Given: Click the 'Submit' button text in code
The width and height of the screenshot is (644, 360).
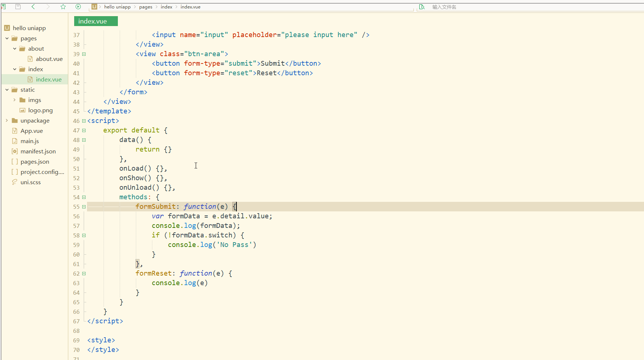Looking at the screenshot, I should (273, 63).
